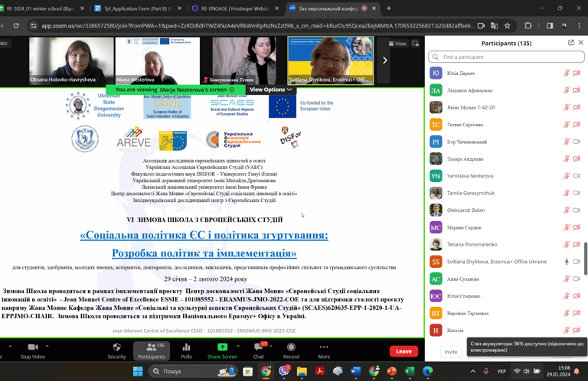
Task: Open Word from the taskbar
Action: click(x=355, y=371)
